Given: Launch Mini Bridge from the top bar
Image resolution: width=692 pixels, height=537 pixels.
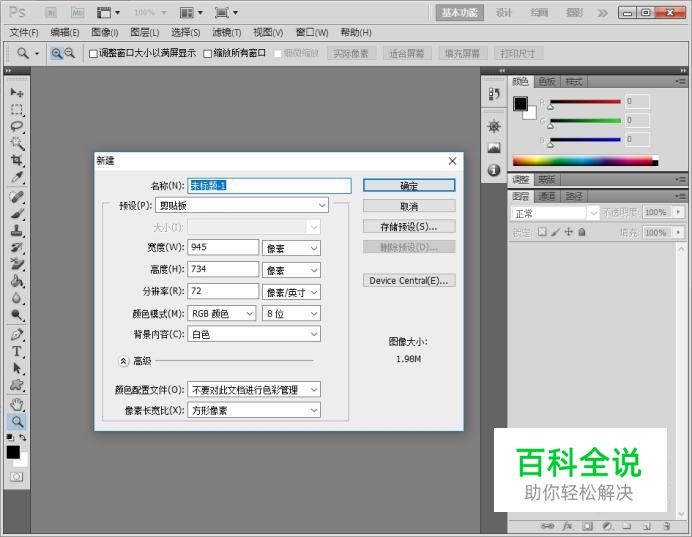Looking at the screenshot, I should (78, 13).
